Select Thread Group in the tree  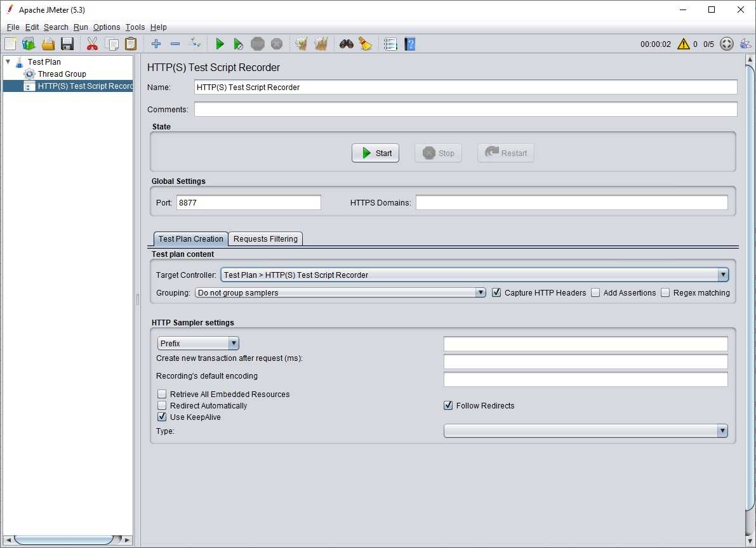(62, 74)
